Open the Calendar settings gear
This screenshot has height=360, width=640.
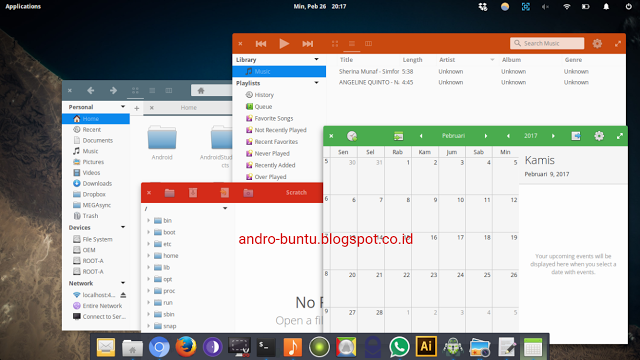[599, 136]
